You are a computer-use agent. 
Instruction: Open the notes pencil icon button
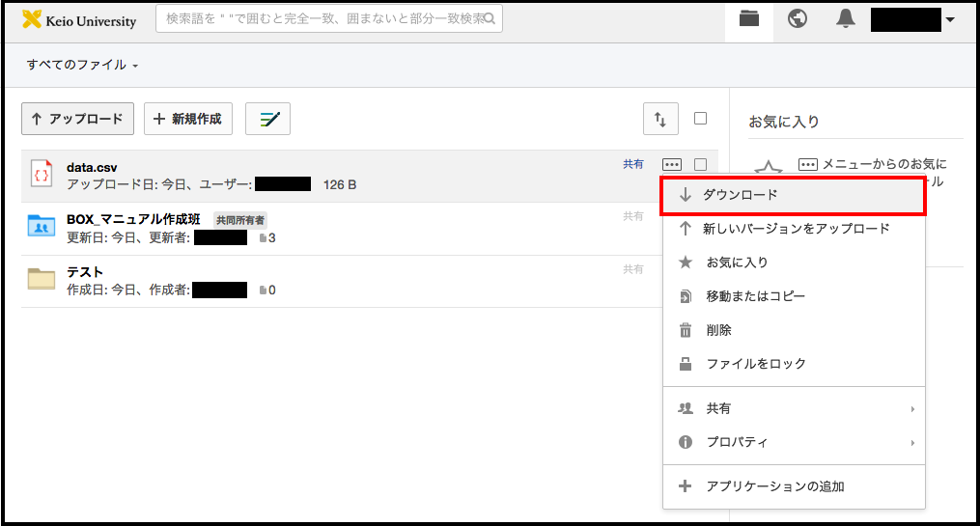coord(267,119)
